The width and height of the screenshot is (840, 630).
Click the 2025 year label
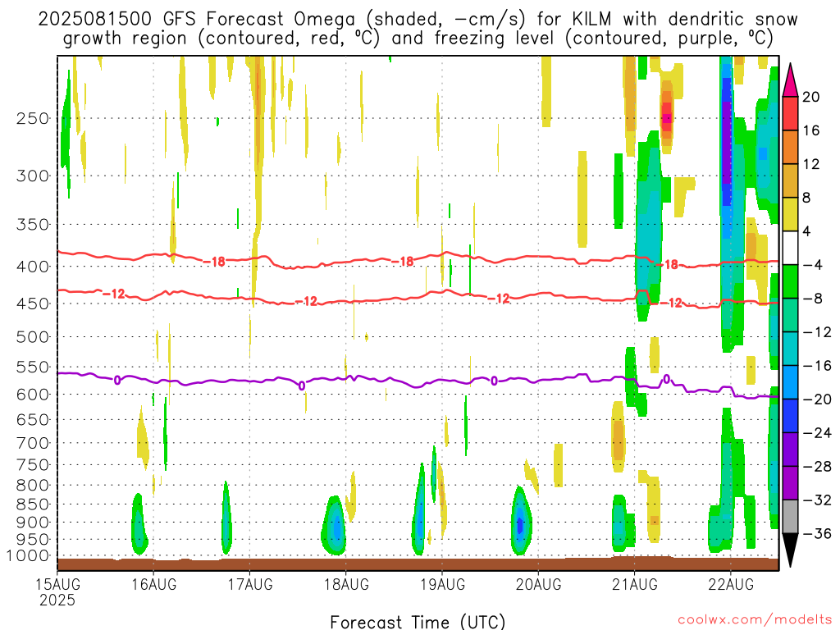57,600
